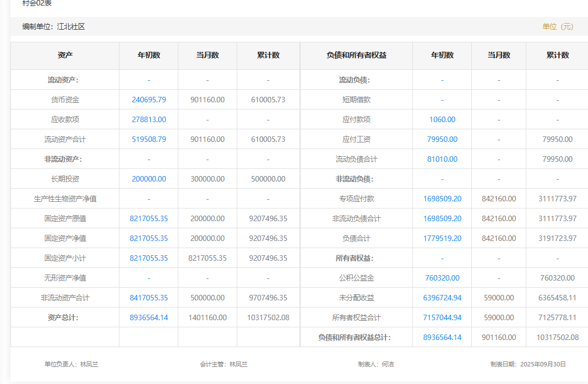Click the 负债合计 value 1779519.20

coord(442,238)
